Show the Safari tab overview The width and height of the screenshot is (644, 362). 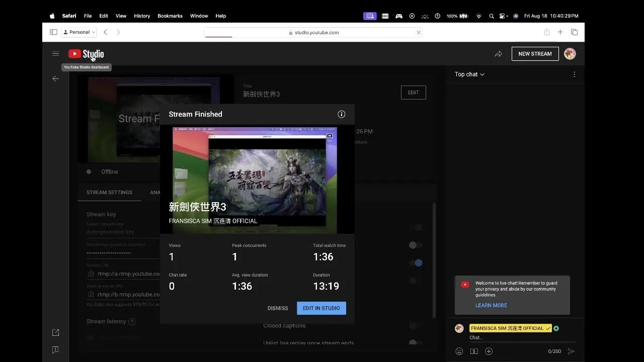click(574, 32)
